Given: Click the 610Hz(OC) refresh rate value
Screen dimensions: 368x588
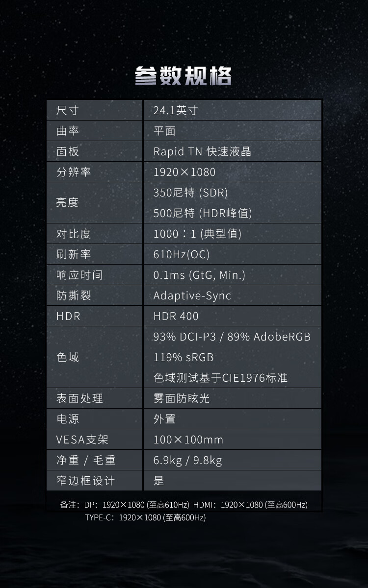Looking at the screenshot, I should point(182,255).
